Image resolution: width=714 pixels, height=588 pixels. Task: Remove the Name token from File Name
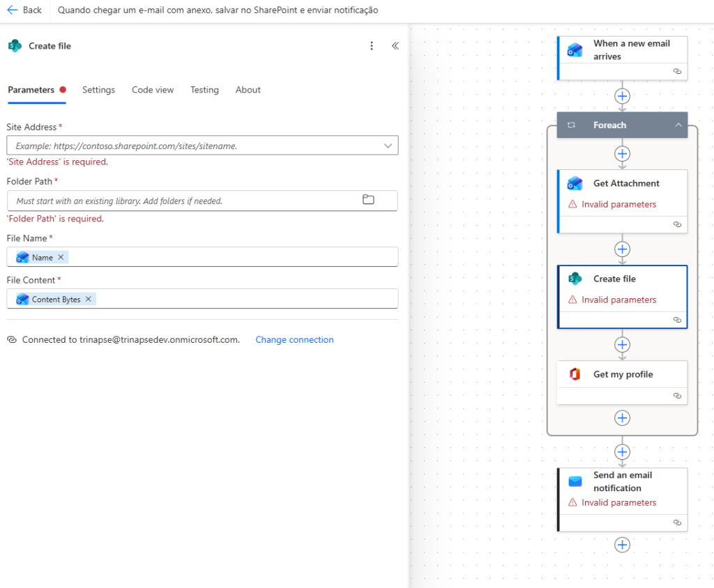[61, 257]
